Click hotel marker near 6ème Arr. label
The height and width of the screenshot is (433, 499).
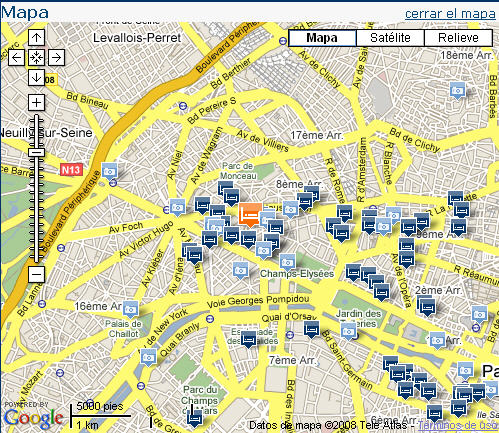[x=435, y=414]
